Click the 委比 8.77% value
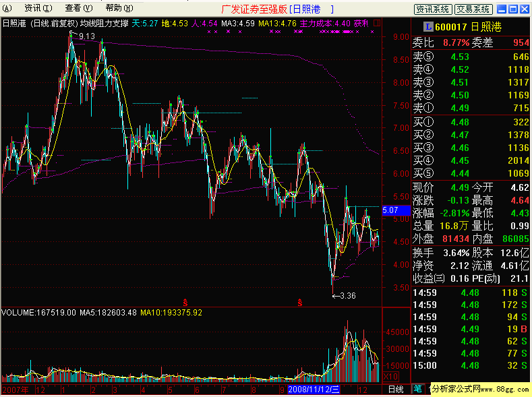The height and width of the screenshot is (397, 532). 456,42
